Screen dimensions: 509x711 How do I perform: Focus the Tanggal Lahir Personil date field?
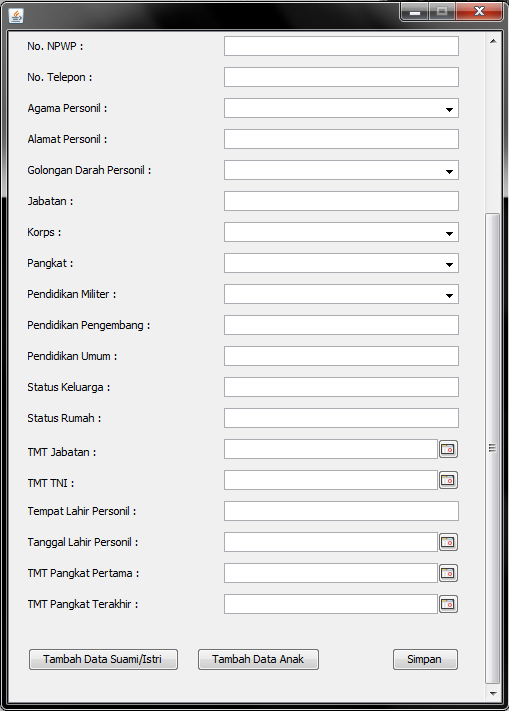331,542
